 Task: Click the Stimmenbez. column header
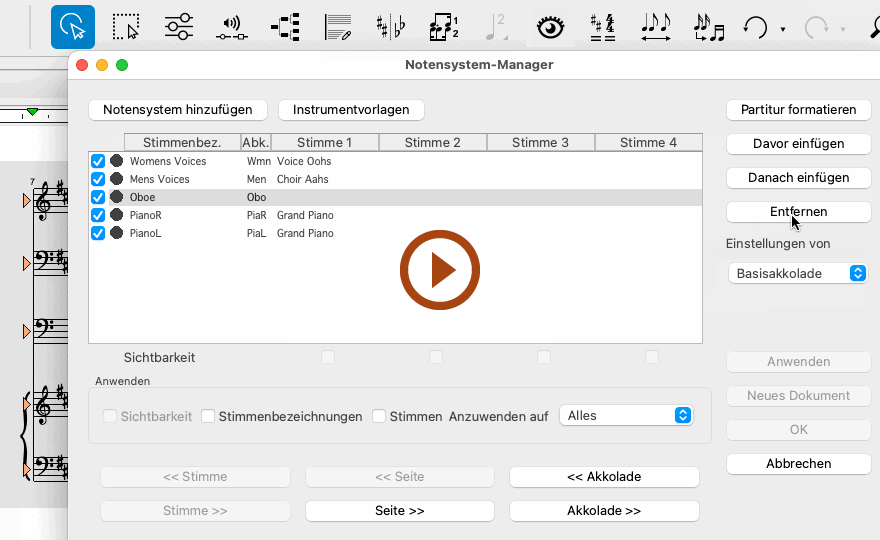tap(181, 143)
